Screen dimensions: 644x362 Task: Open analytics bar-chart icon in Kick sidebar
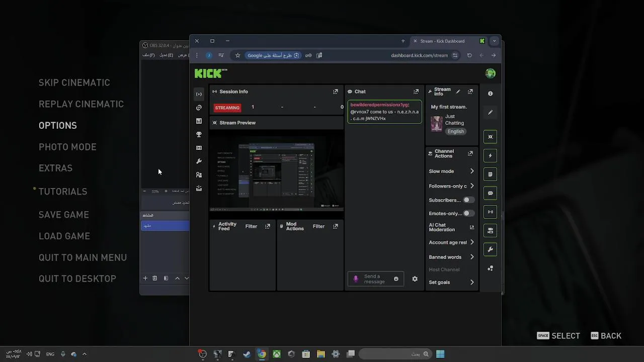coord(199,121)
